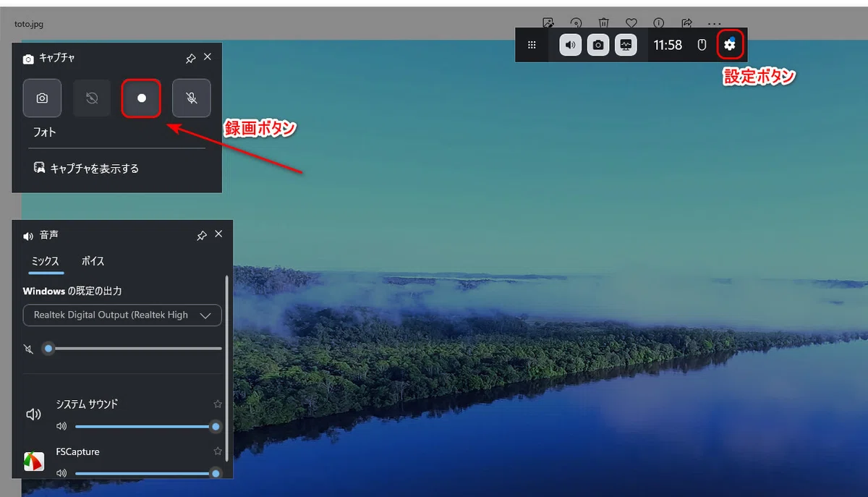Start recording with the round record button
The image size is (868, 497).
(x=142, y=98)
